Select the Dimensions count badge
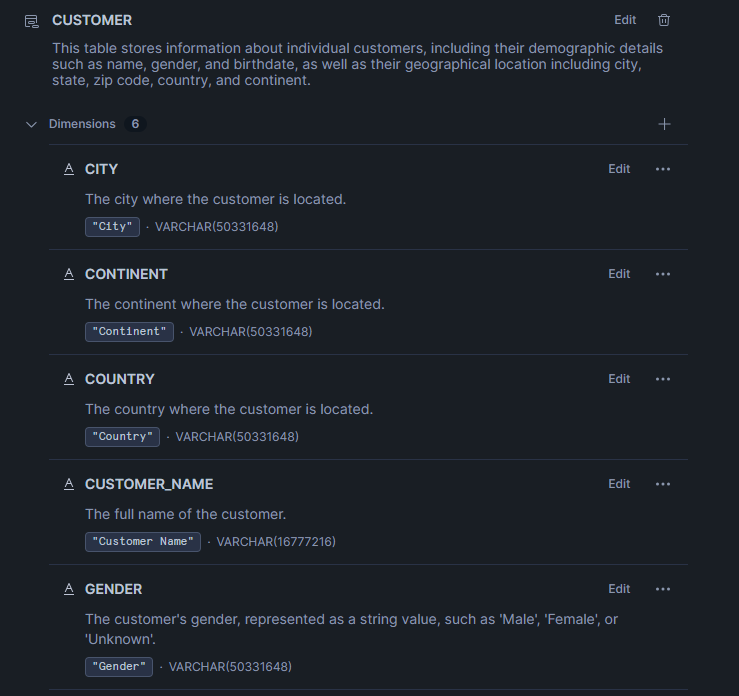Screen dimensions: 739x696 click(135, 124)
